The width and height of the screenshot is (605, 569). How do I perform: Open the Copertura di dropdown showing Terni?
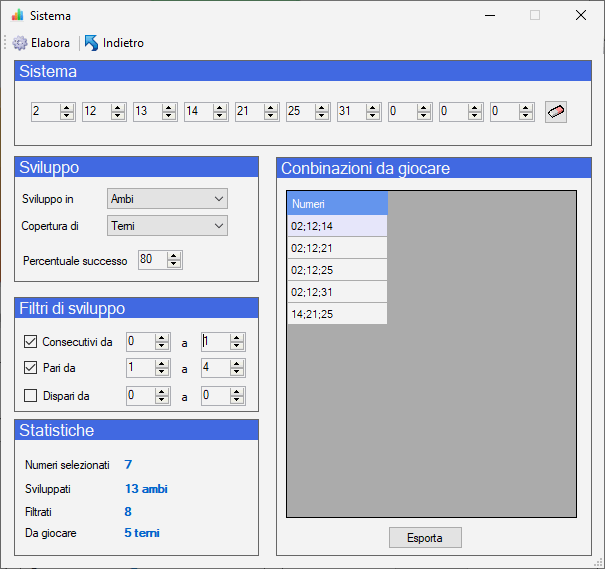[167, 226]
